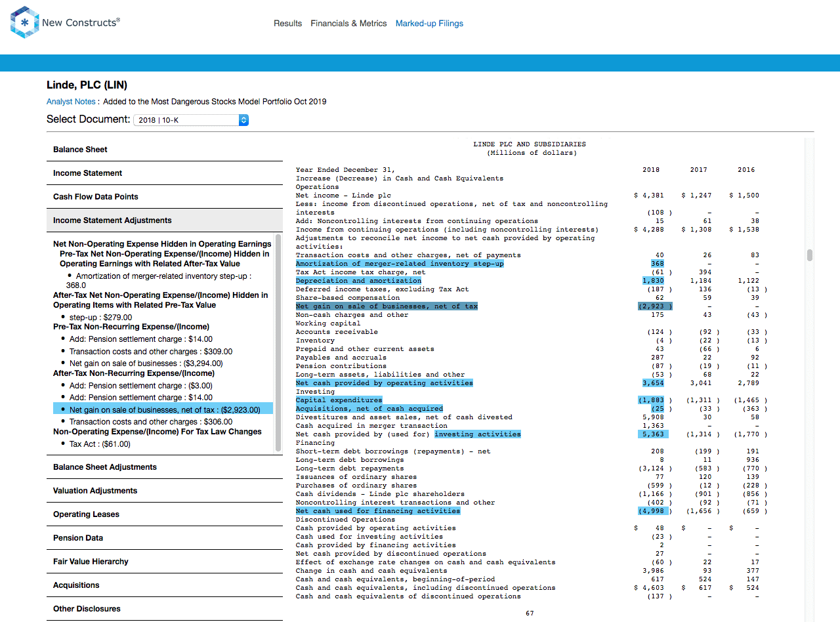Click highlighted Acquisitions, net of cash acquired line
The width and height of the screenshot is (840, 622).
point(369,409)
